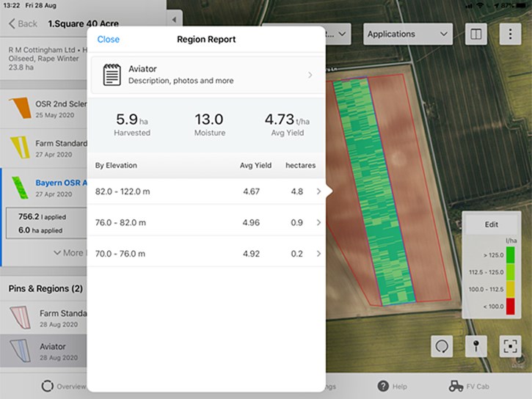The height and width of the screenshot is (399, 532).
Task: Open the Applications dropdown
Action: click(408, 34)
